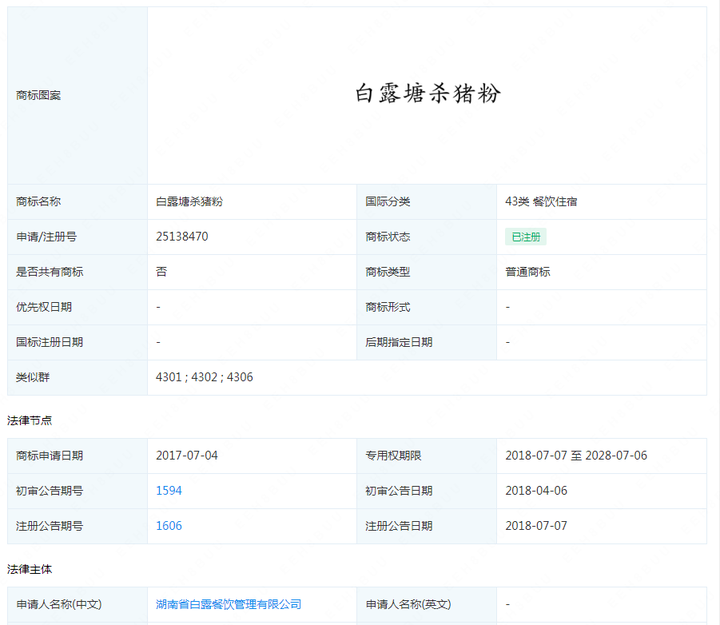Click the 专用权期限 label cell
Image resolution: width=720 pixels, height=625 pixels.
pyautogui.click(x=393, y=456)
